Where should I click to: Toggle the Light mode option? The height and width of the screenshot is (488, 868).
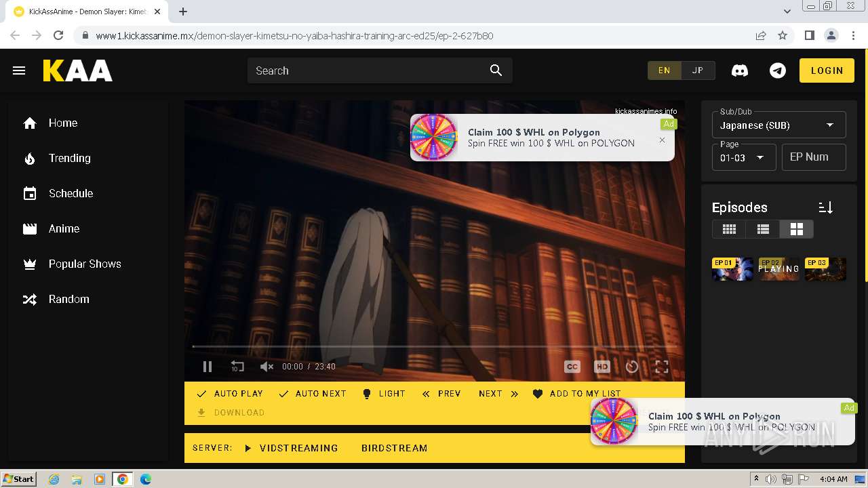pos(384,394)
